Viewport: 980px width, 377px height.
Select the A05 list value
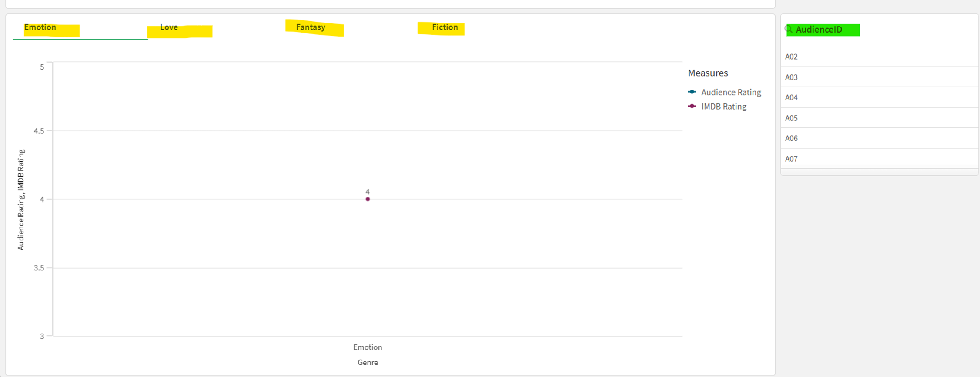pos(791,118)
